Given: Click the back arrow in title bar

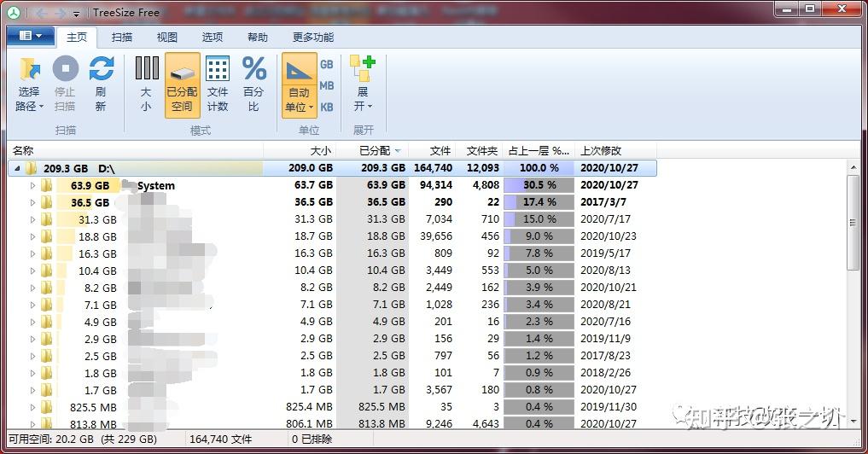Looking at the screenshot, I should click(x=41, y=13).
